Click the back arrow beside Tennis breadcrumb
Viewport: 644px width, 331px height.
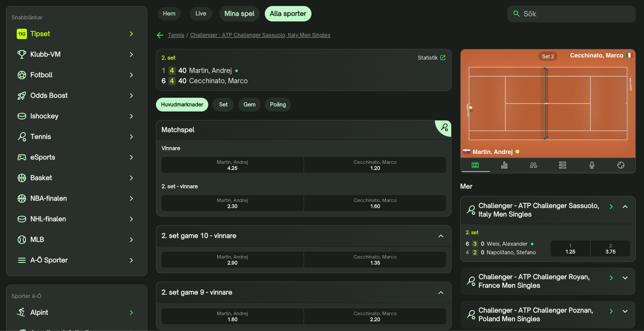click(160, 35)
